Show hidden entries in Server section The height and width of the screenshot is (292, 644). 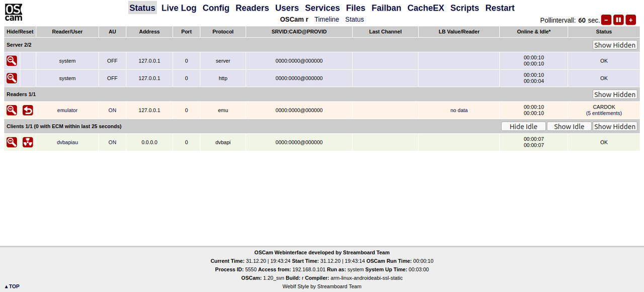coord(615,45)
